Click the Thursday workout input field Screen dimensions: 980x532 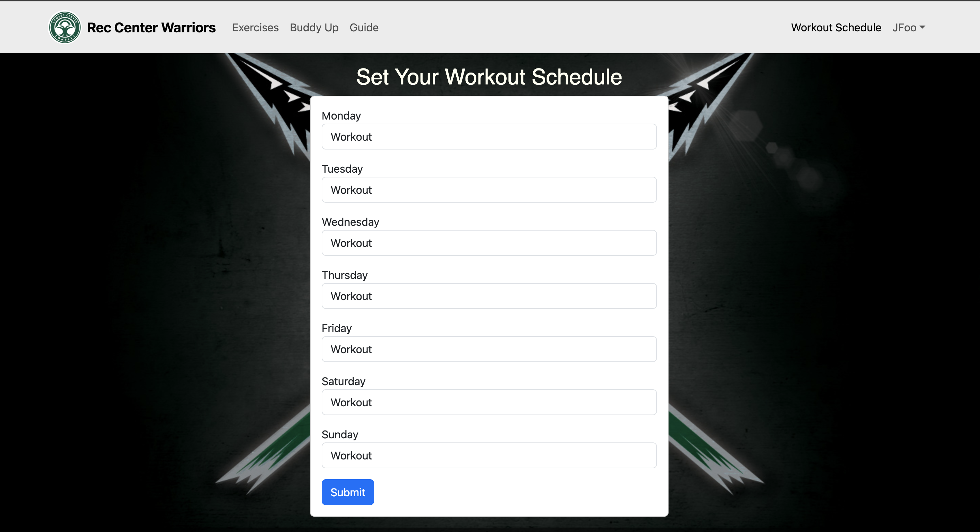click(490, 296)
